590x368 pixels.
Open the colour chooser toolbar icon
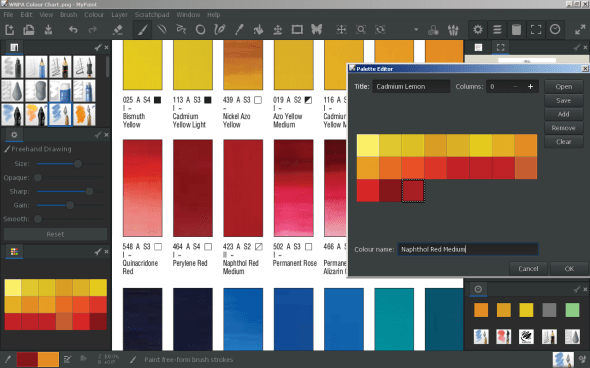coord(433,30)
